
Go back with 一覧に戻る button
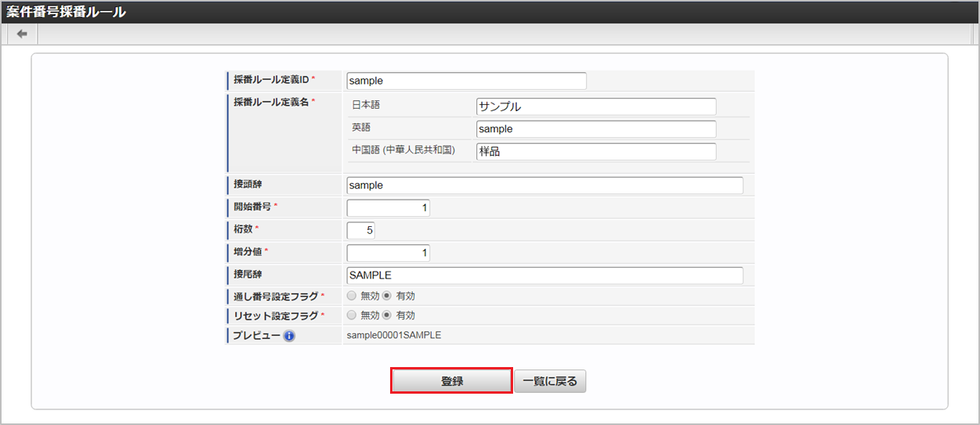(550, 381)
